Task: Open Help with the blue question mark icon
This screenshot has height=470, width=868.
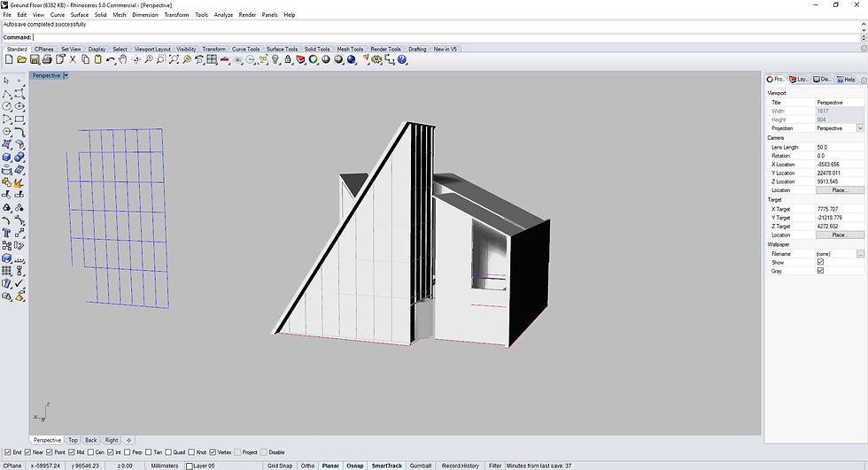Action: coord(402,59)
